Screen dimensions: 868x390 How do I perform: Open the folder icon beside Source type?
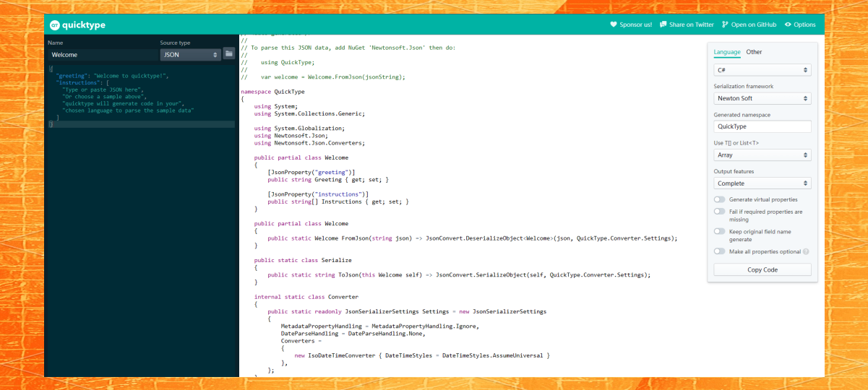pos(229,53)
